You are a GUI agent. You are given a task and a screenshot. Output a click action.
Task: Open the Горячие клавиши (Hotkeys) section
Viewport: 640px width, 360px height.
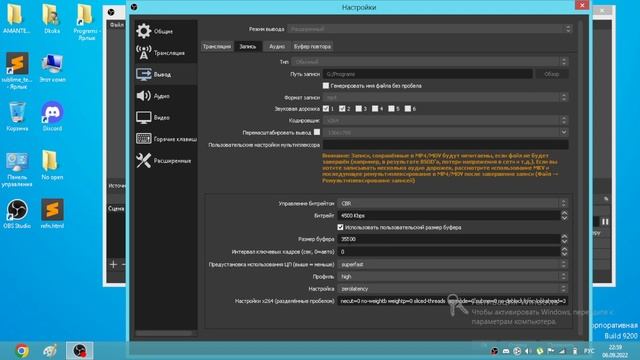pos(166,139)
